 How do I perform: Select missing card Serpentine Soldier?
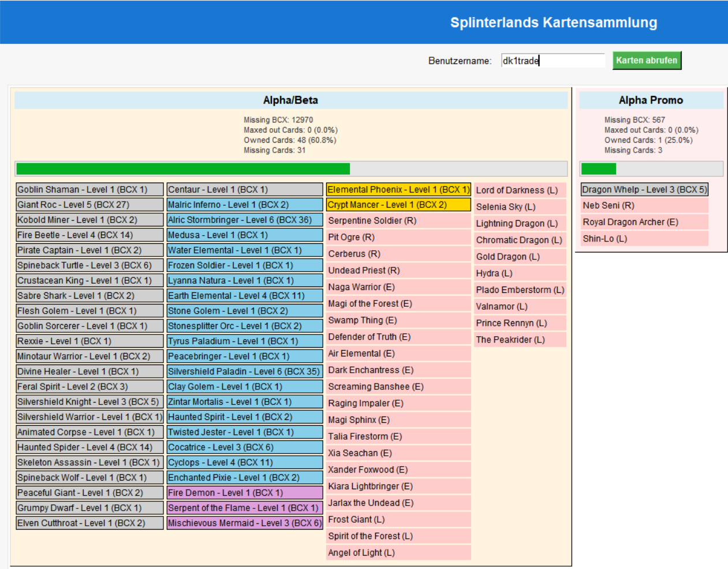(398, 221)
